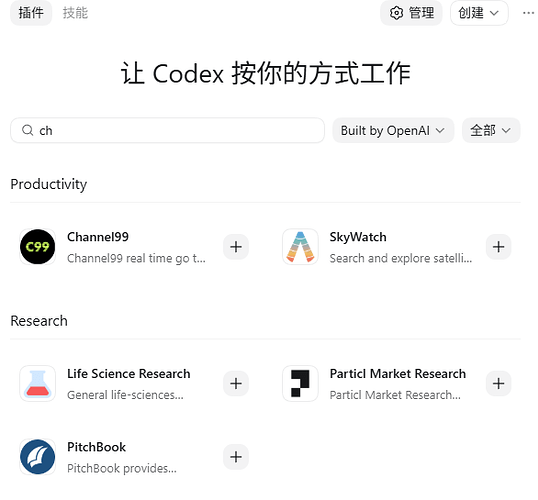Select the PitchBook plugin title
This screenshot has height=500, width=538.
[x=96, y=447]
